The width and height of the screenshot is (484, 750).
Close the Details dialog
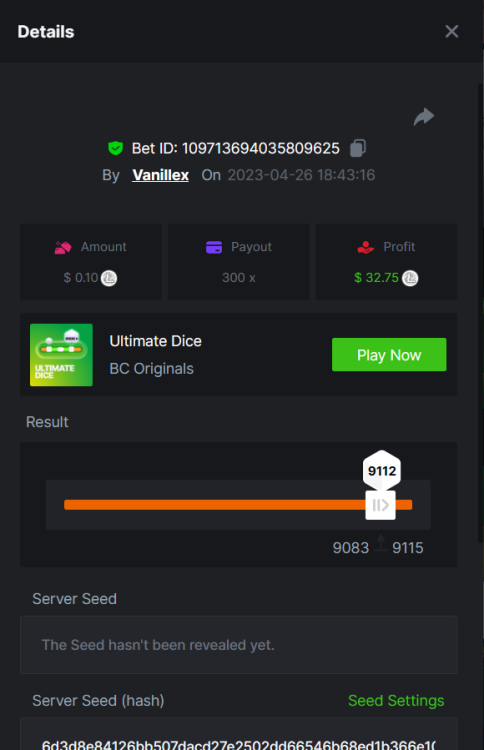pos(451,32)
